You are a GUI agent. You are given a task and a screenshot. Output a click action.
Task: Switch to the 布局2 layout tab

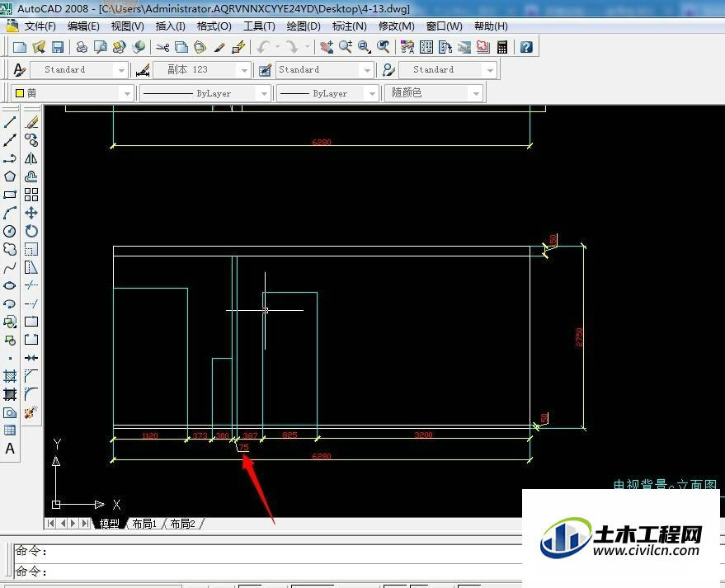click(182, 524)
